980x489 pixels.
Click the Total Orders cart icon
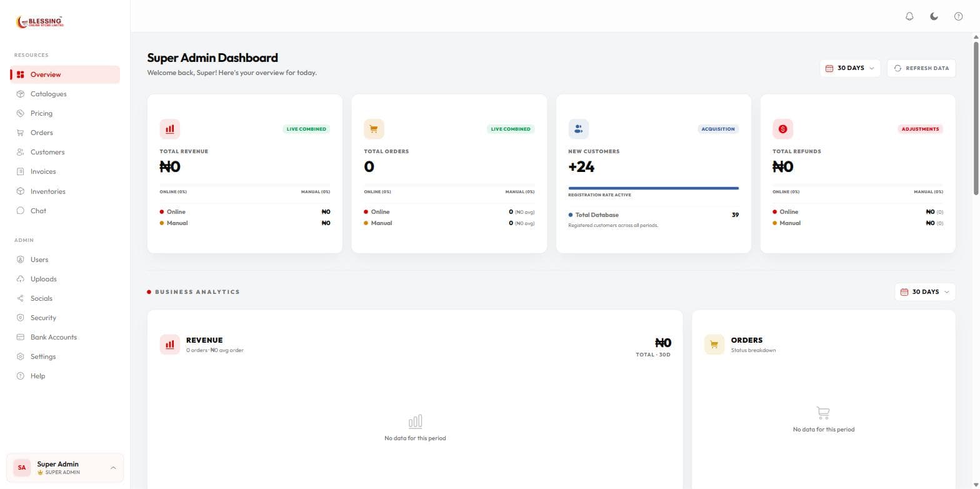coord(374,129)
